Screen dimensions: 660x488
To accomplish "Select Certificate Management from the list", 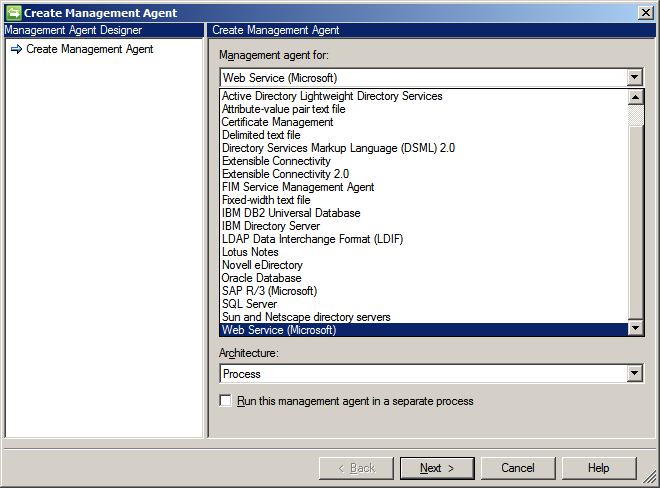I will point(424,122).
